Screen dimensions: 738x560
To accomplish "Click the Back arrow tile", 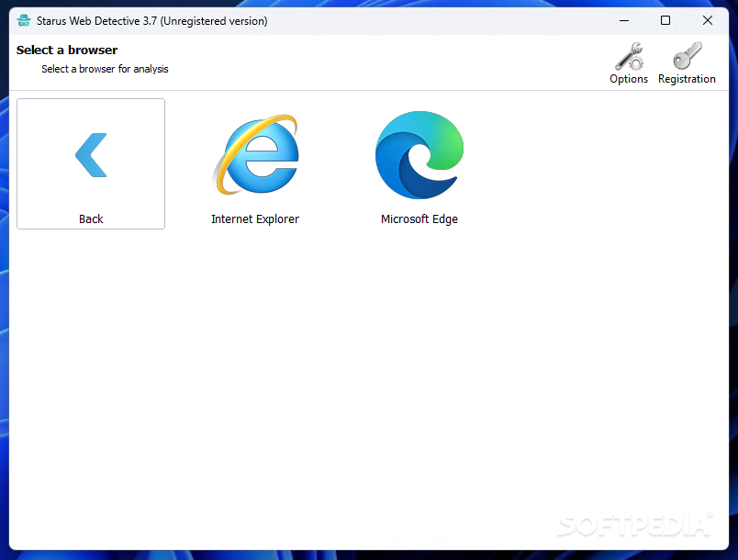I will click(91, 163).
